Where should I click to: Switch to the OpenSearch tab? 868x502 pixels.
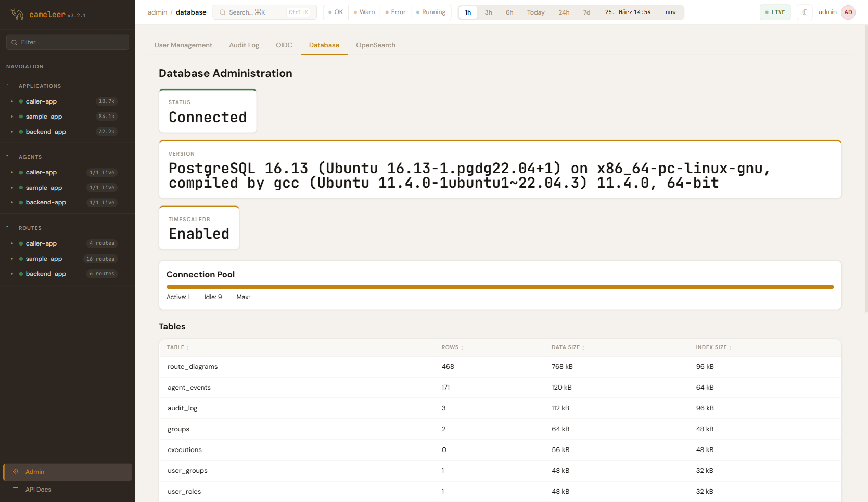click(375, 45)
